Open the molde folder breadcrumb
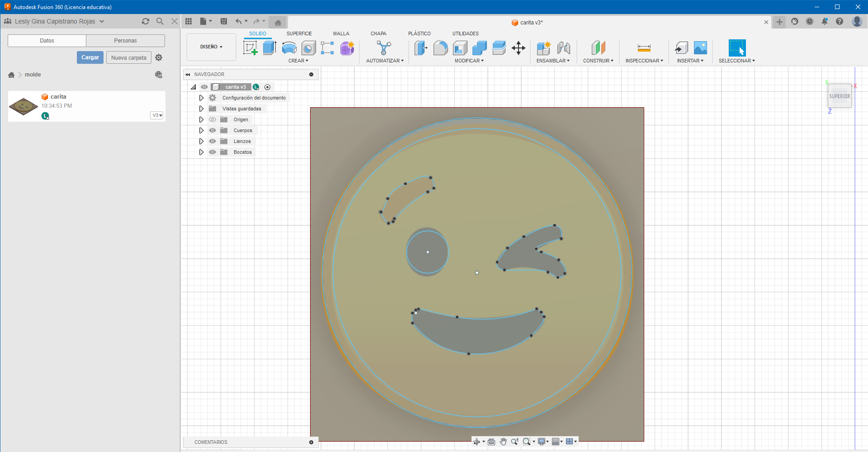Screen dimensions: 868x452 point(33,75)
